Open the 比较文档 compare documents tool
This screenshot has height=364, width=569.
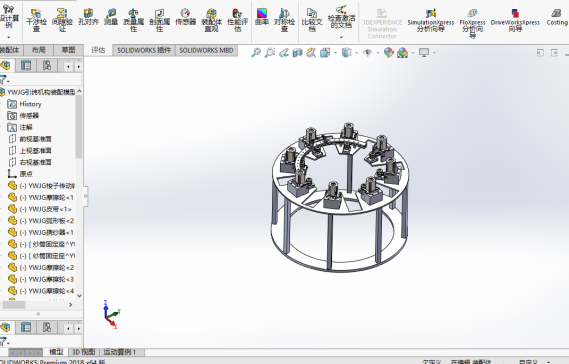click(312, 20)
